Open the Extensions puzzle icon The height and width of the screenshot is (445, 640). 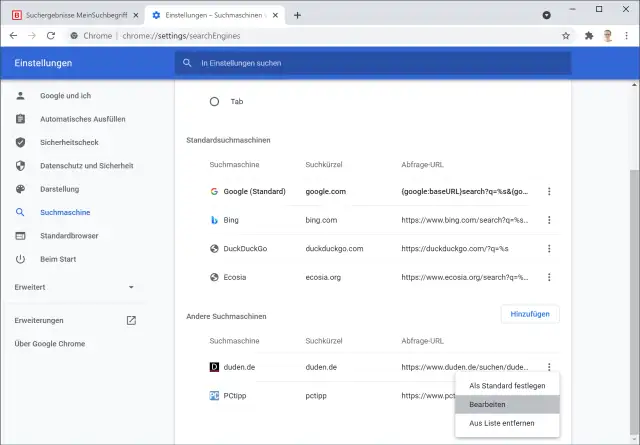tap(589, 35)
